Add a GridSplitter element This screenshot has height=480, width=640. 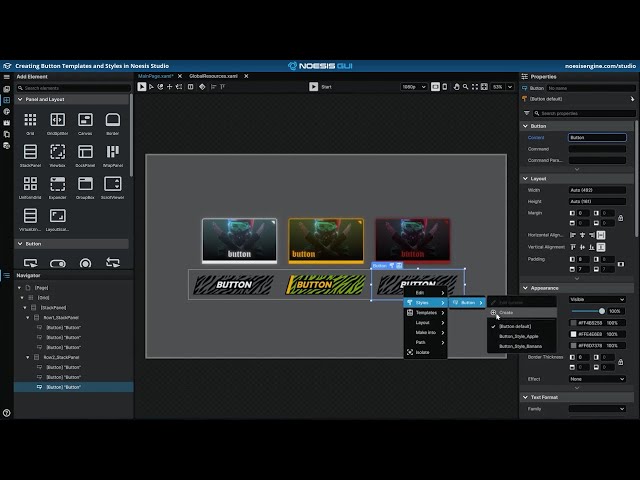point(58,123)
